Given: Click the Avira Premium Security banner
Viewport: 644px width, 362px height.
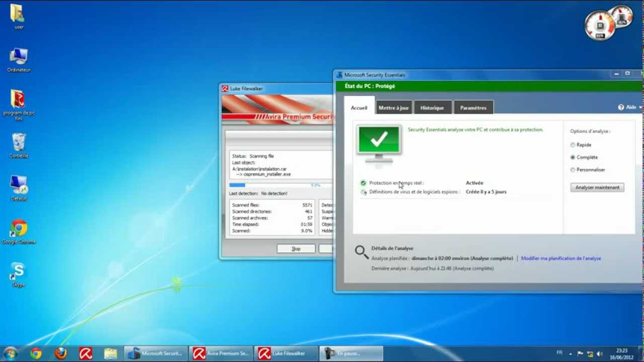Looking at the screenshot, I should (277, 109).
